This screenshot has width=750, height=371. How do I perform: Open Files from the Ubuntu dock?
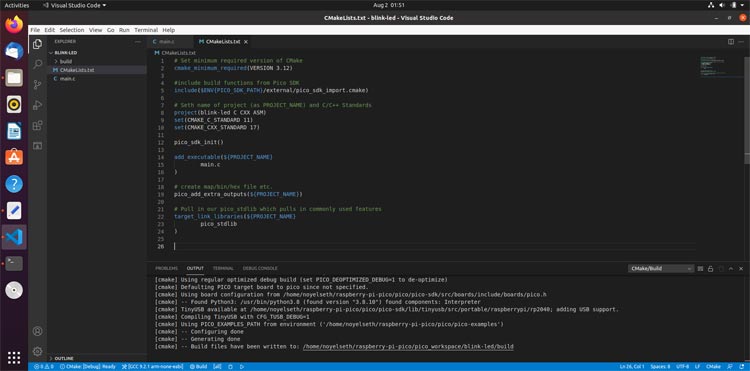coord(14,77)
